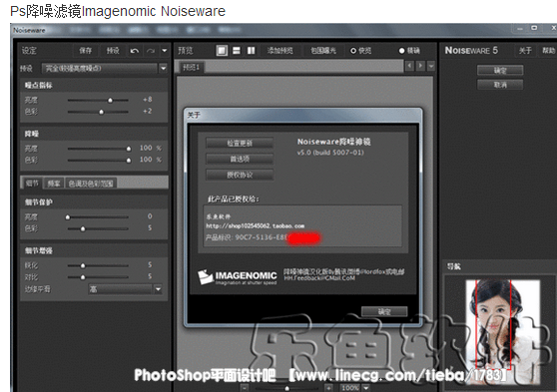Click the 包围曝光 bracketing button
The height and width of the screenshot is (392, 557).
click(x=322, y=51)
